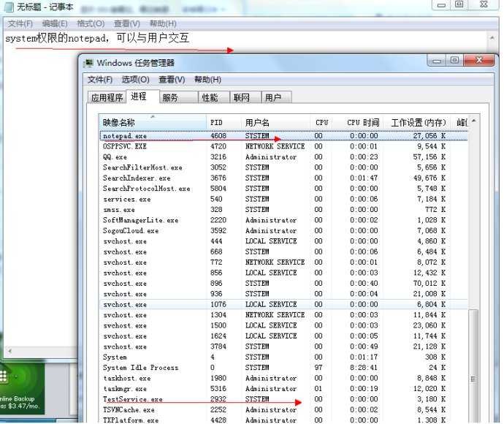Select the Processes (进程) tab
The width and height of the screenshot is (504, 424).
tap(142, 96)
